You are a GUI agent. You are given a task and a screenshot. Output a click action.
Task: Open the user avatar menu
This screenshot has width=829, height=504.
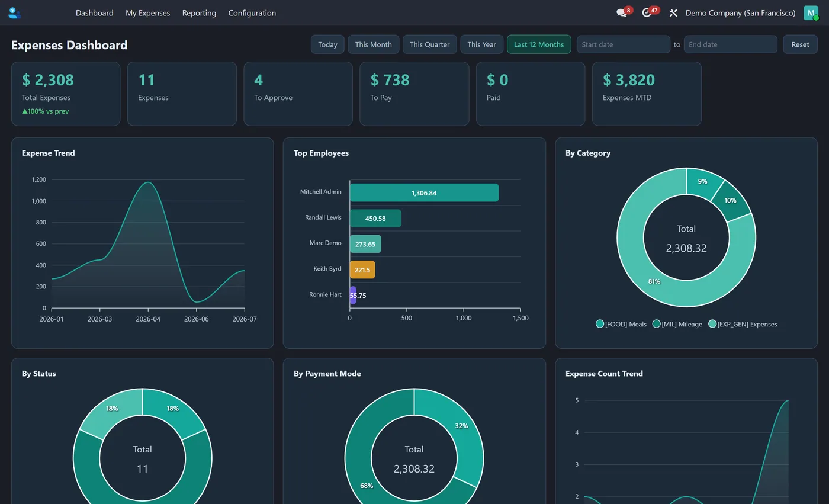coord(811,13)
